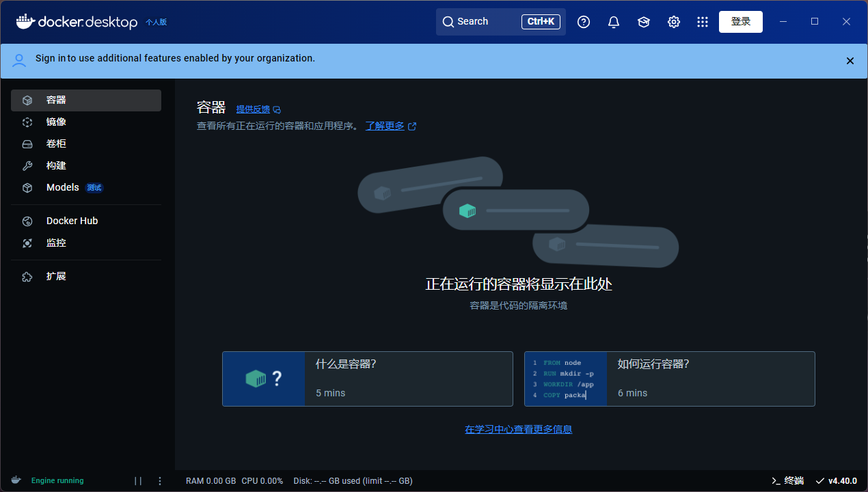Viewport: 868px width, 492px height.
Task: Click the Docker Hub icon in sidebar
Action: point(27,221)
